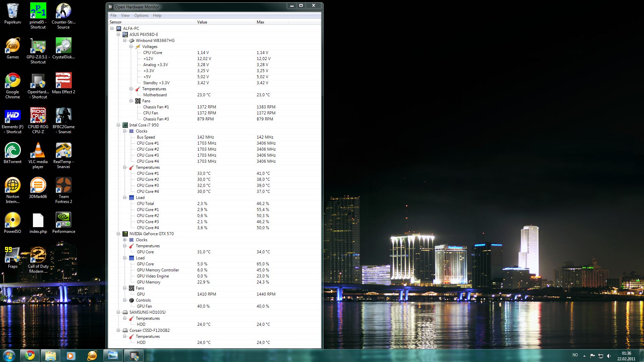Open the prime95 shortcut desktop icon
Screen dimensions: 644x362
coord(38,16)
